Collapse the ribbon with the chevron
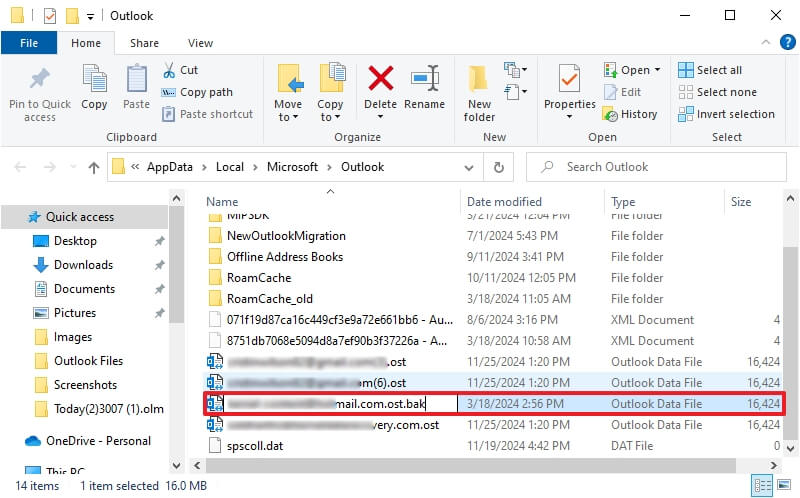The image size is (800, 498). pos(765,43)
